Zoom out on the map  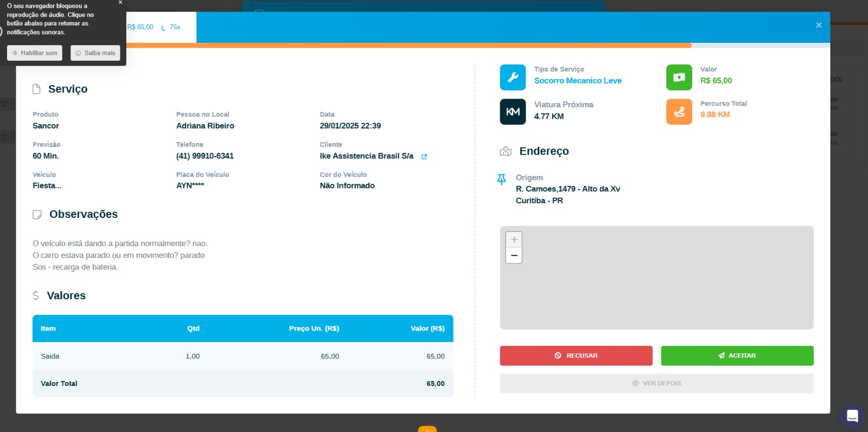coord(514,255)
